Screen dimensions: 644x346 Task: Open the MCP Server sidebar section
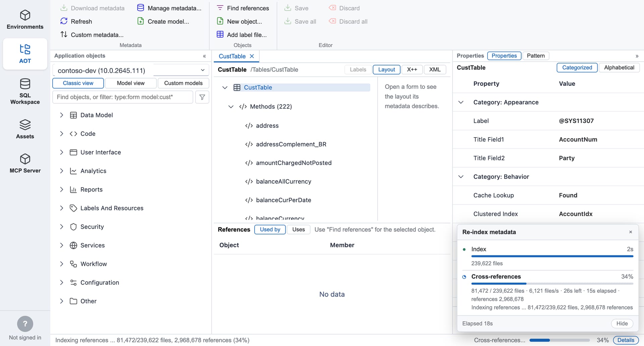coord(25,163)
